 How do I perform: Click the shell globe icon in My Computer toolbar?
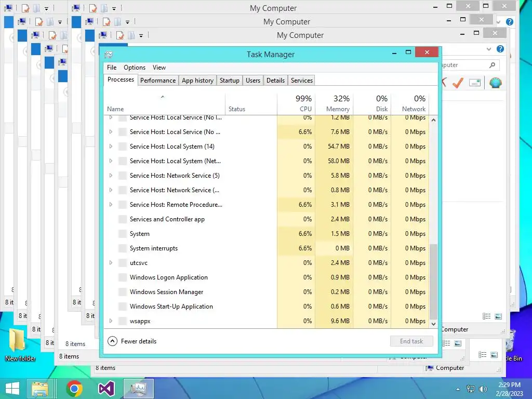(x=495, y=83)
